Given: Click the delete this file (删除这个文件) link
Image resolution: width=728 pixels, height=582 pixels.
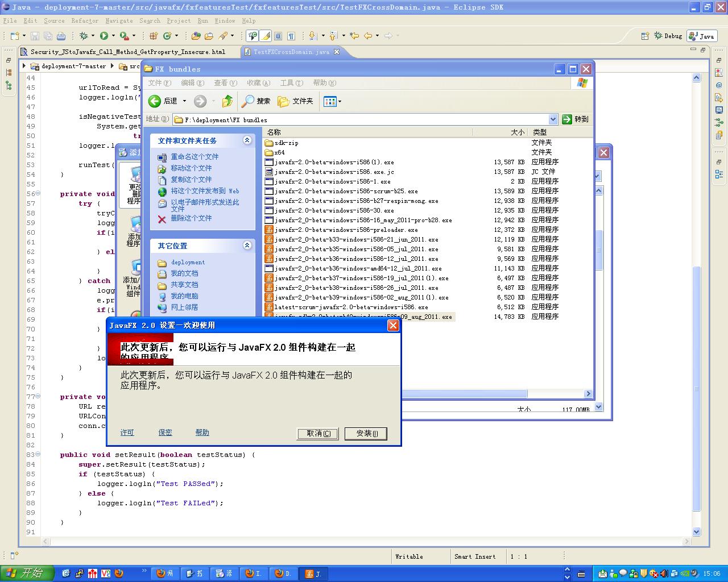Looking at the screenshot, I should (191, 218).
